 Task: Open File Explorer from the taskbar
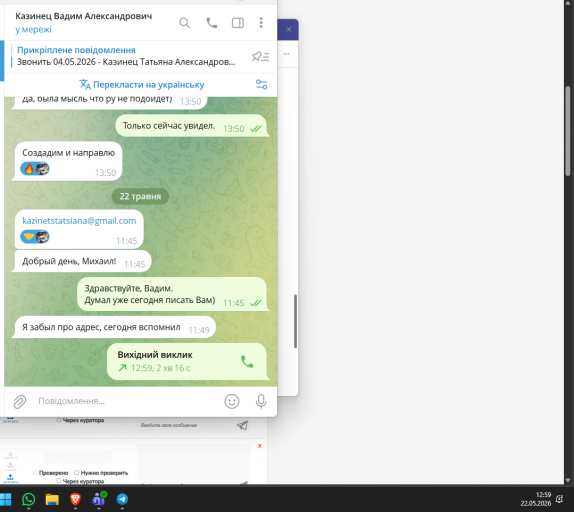(52, 499)
